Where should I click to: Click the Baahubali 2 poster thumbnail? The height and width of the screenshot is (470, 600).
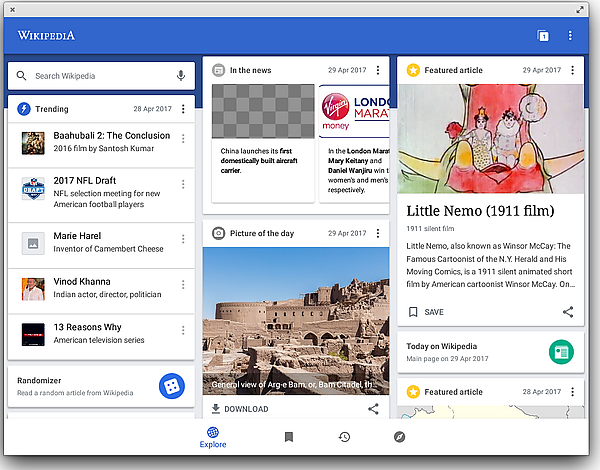click(33, 143)
